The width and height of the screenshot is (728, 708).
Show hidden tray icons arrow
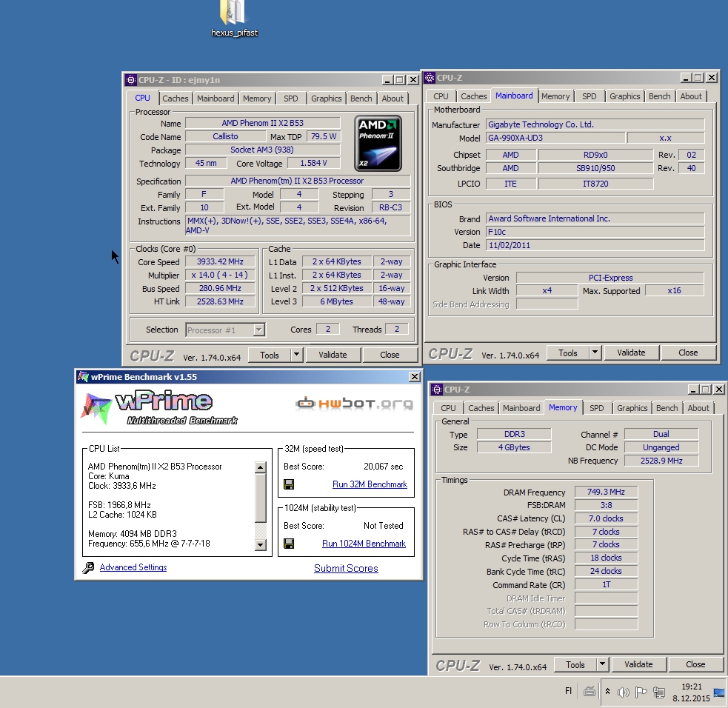pos(607,692)
